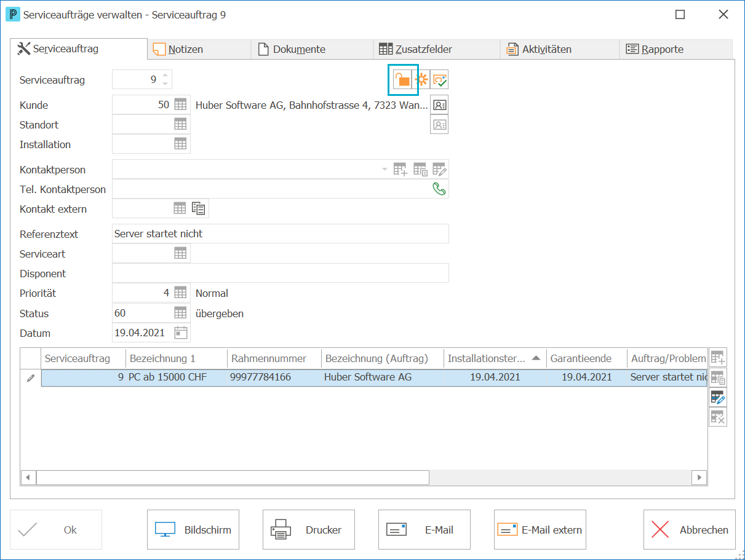Click the copy-grid icon in the Kontaktperson row
Image resolution: width=745 pixels, height=560 pixels.
click(420, 169)
